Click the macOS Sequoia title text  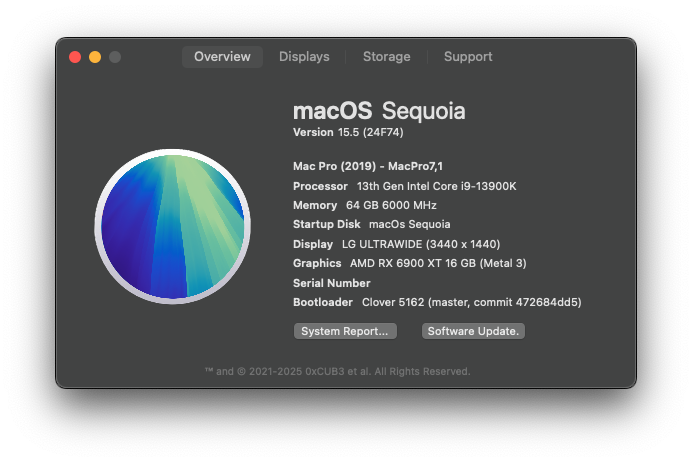point(379,110)
